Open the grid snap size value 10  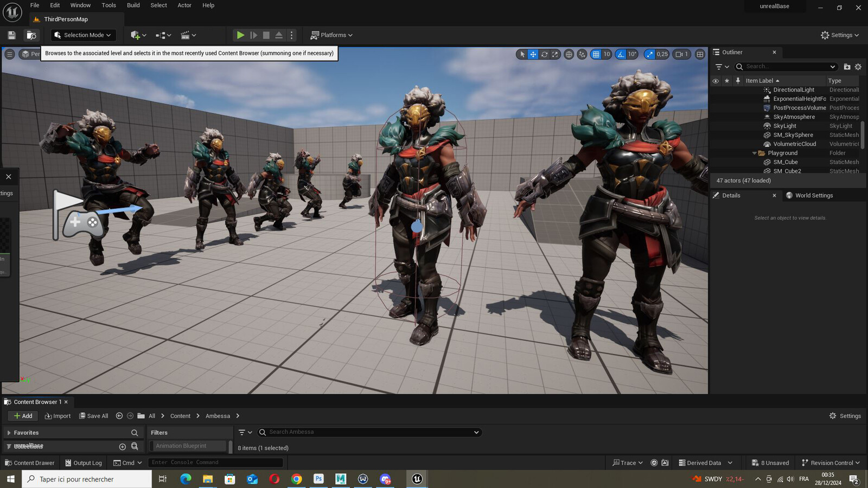[607, 54]
